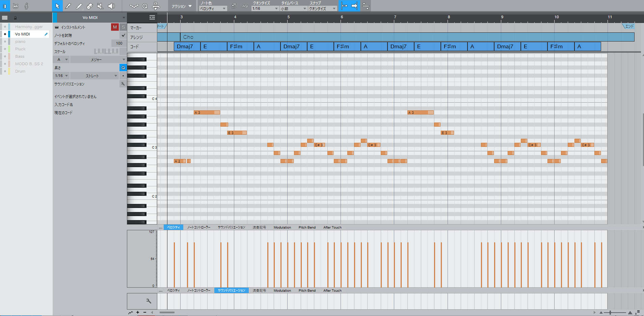Open the track list hamburger menu

[x=5, y=18]
